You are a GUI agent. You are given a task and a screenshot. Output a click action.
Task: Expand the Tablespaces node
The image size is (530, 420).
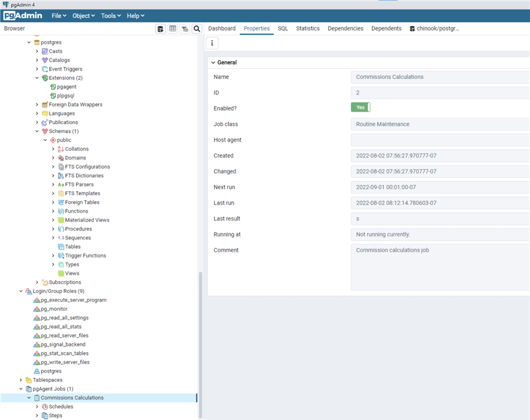21,380
